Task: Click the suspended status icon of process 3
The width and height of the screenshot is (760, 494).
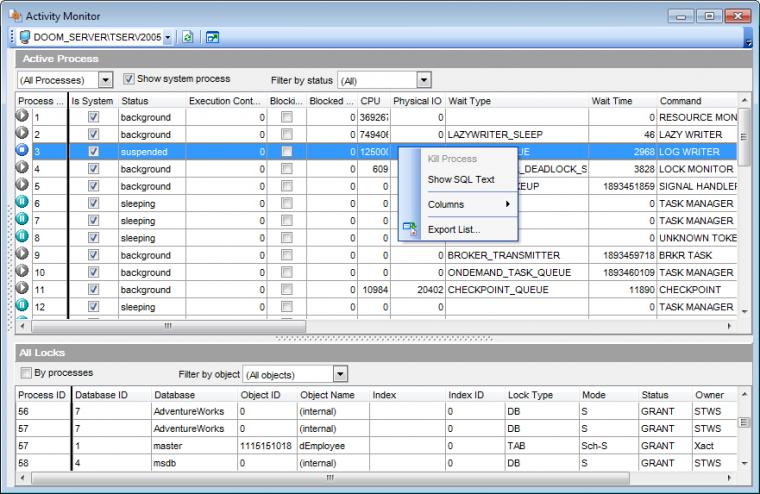Action: click(24, 151)
